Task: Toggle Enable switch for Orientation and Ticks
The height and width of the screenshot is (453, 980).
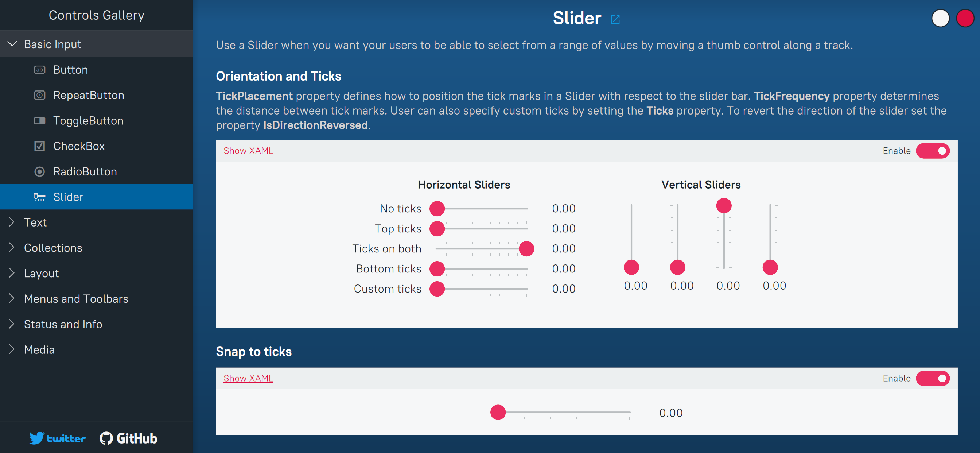Action: click(x=933, y=151)
